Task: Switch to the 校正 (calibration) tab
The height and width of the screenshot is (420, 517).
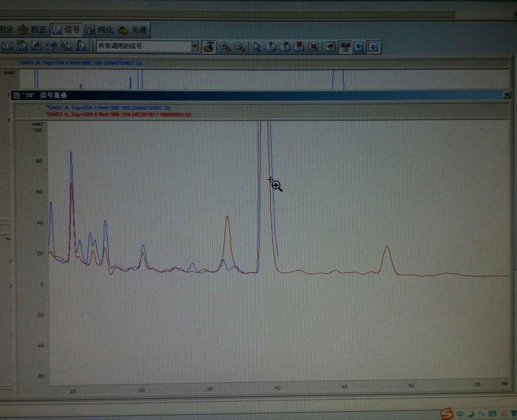Action: [x=32, y=30]
